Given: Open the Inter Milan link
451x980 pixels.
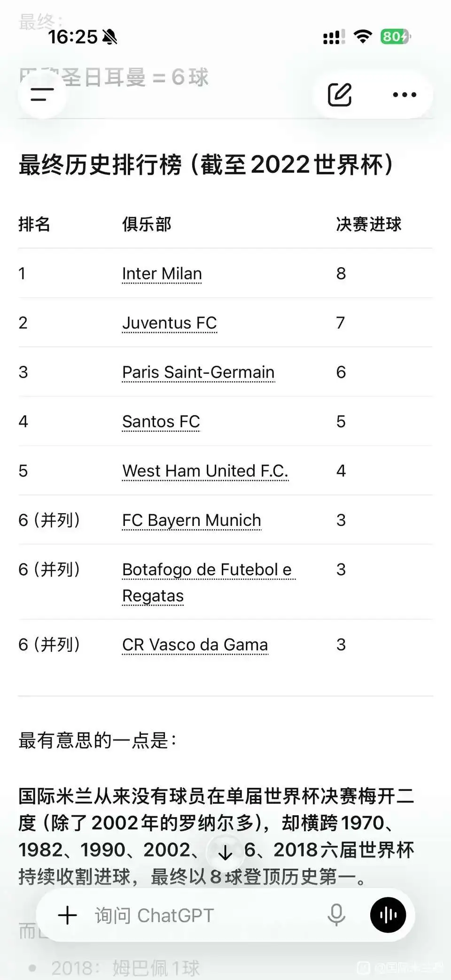Looking at the screenshot, I should click(x=162, y=273).
